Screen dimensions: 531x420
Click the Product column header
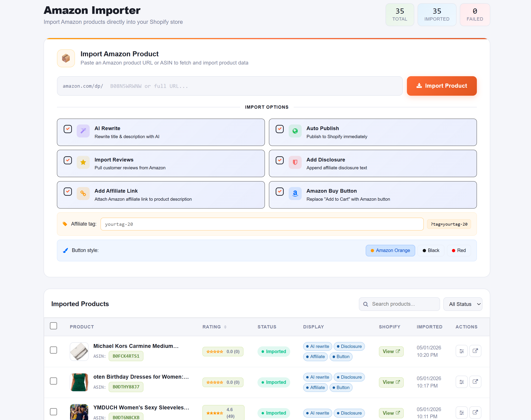tap(82, 327)
